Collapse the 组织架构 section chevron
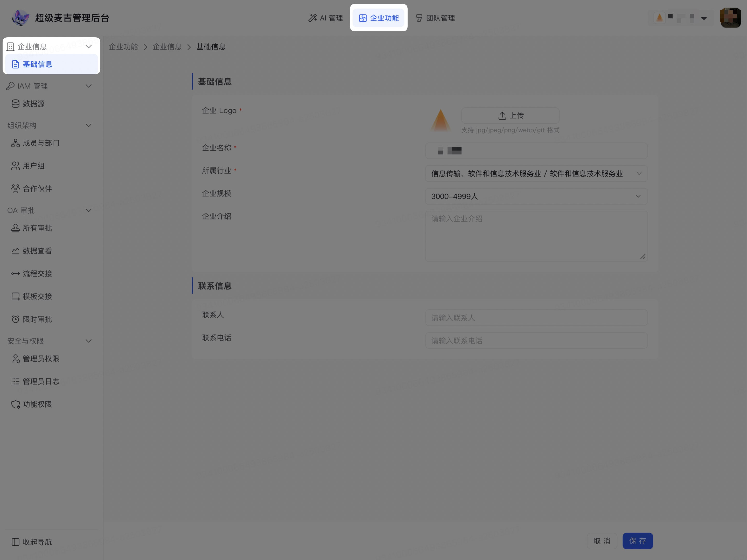The width and height of the screenshot is (747, 560). (x=89, y=126)
